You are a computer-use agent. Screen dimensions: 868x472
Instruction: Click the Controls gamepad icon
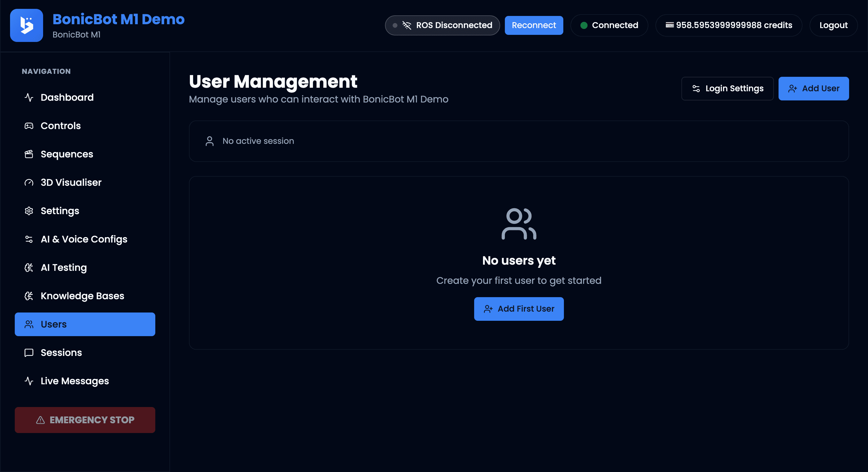[29, 126]
